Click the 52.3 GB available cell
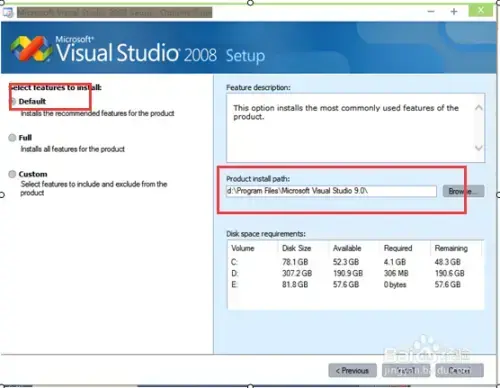The height and width of the screenshot is (388, 500). coord(346,262)
